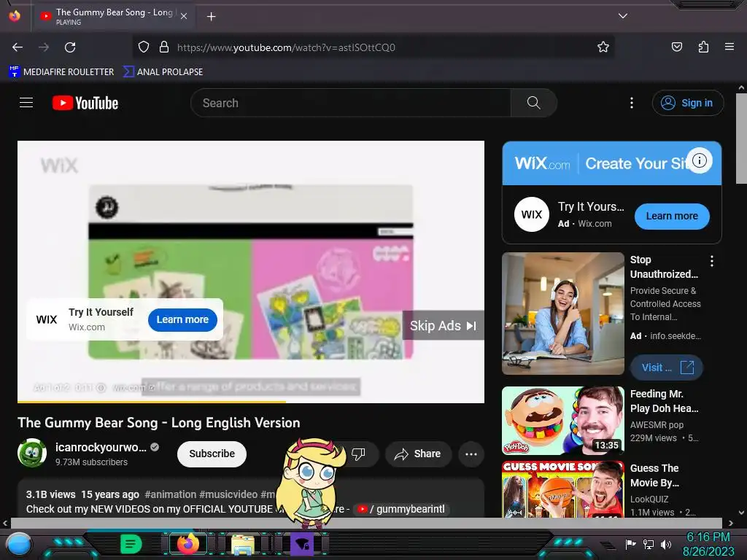Go back with the browser back arrow
Screen dimensions: 747x560
[18, 47]
